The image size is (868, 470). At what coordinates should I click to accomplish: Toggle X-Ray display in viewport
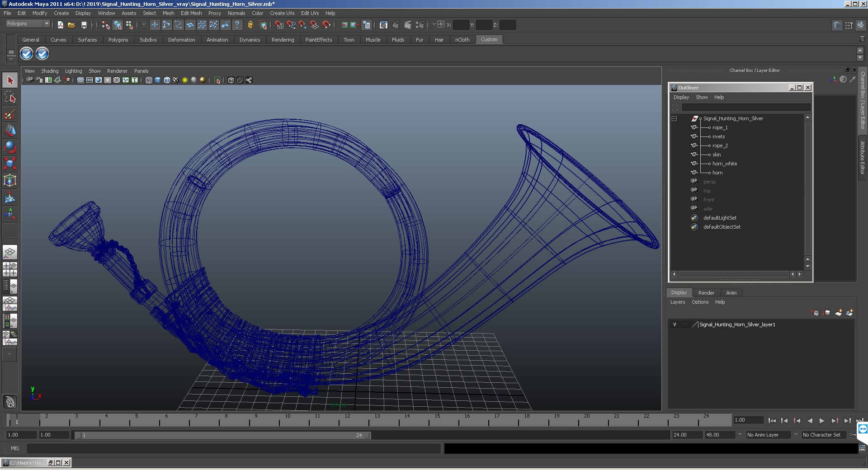point(231,80)
